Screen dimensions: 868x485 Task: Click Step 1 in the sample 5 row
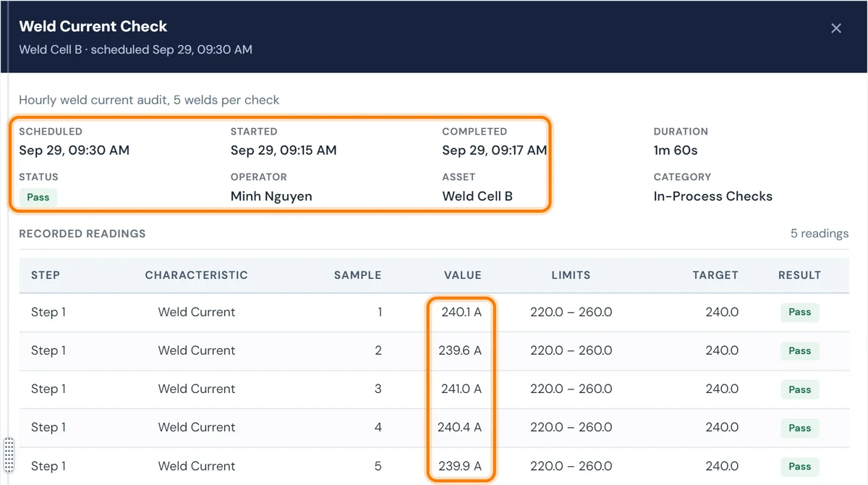[48, 465]
